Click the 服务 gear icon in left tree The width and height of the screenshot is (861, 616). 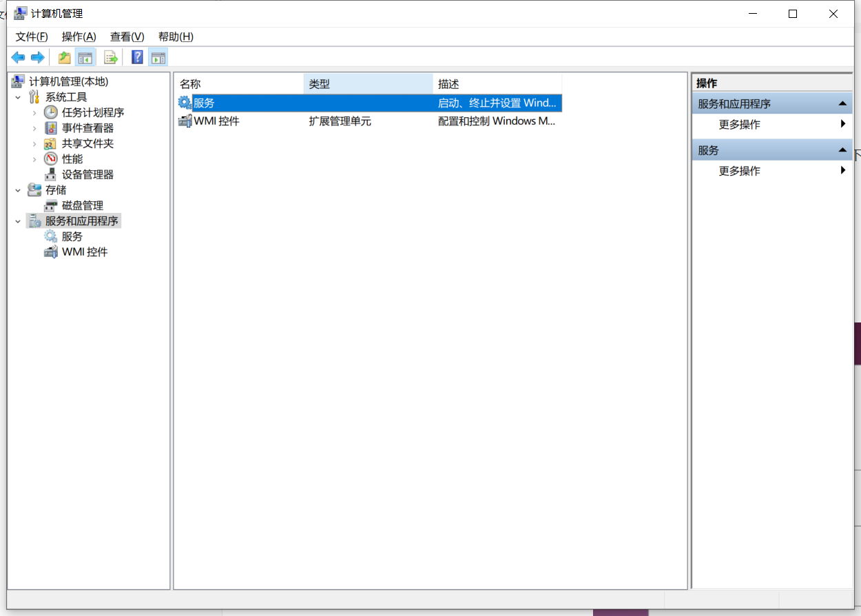click(51, 236)
